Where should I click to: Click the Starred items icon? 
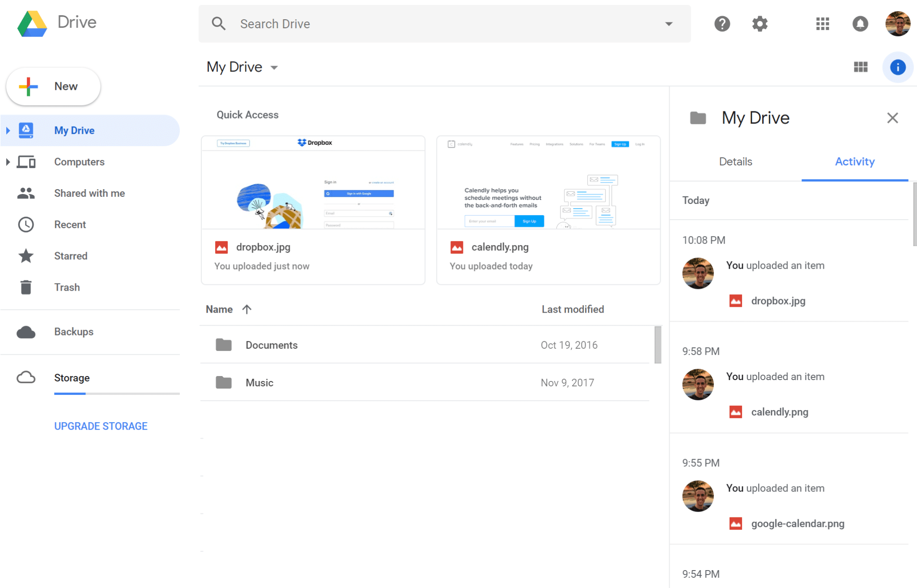27,256
